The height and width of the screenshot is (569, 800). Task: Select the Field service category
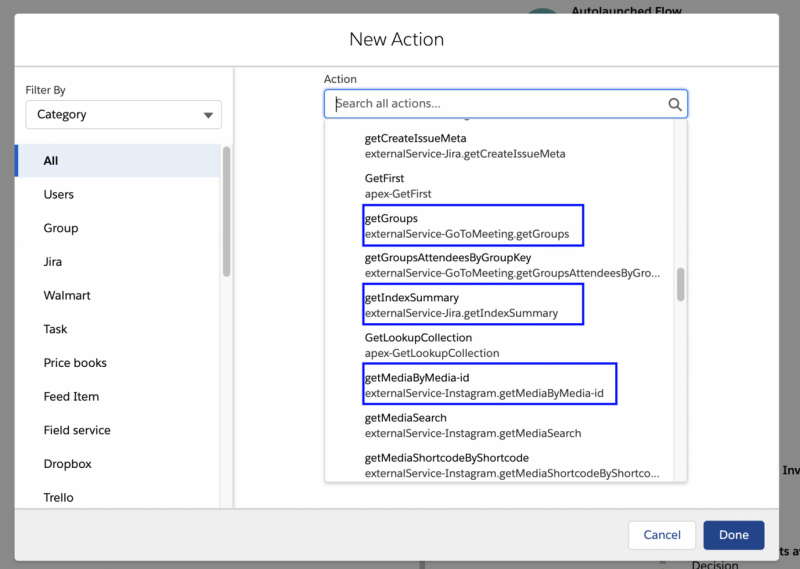pos(118,430)
